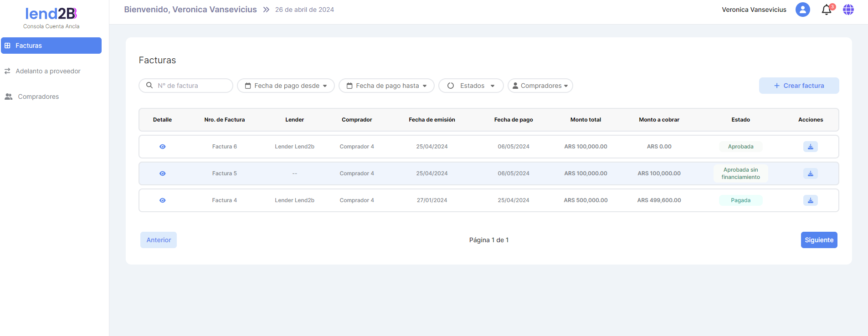
Task: Click the Siguiente pagination button
Action: [x=819, y=240]
